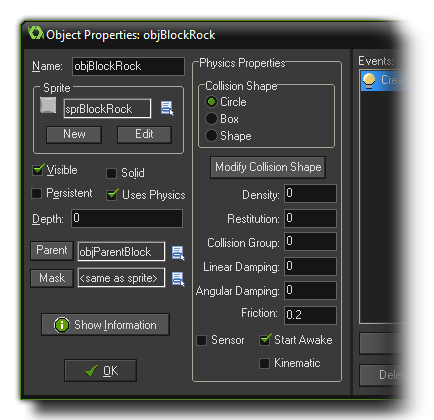
Task: Select the Box collision shape option
Action: (x=211, y=119)
